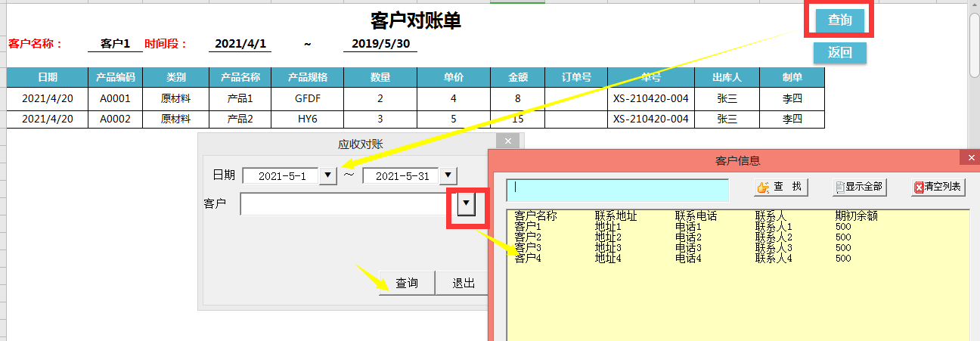Click the start date cell 2021/4/1

[x=240, y=44]
